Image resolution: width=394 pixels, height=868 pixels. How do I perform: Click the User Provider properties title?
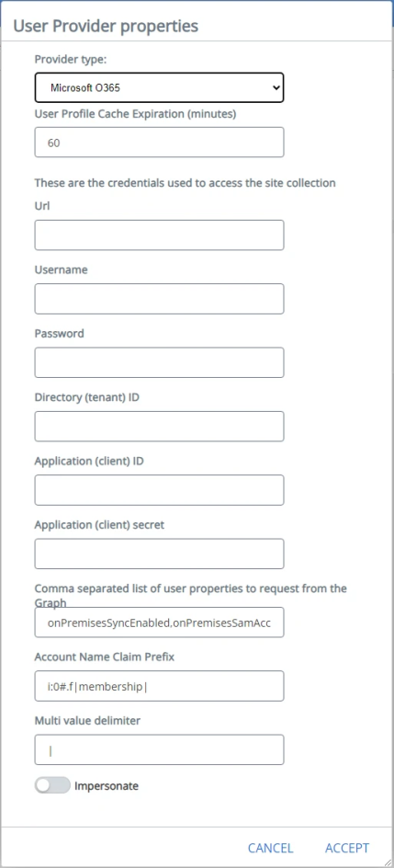pyautogui.click(x=106, y=26)
